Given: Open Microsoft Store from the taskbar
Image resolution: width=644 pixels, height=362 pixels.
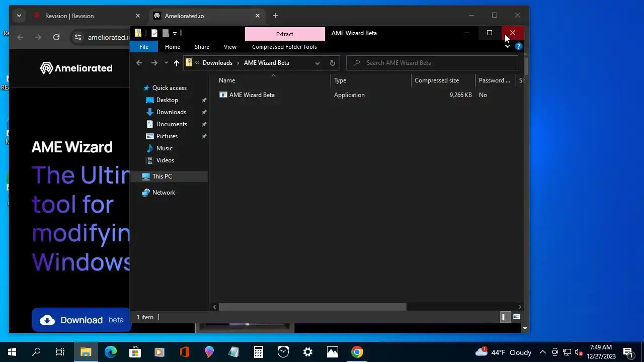Looking at the screenshot, I should coord(135,352).
